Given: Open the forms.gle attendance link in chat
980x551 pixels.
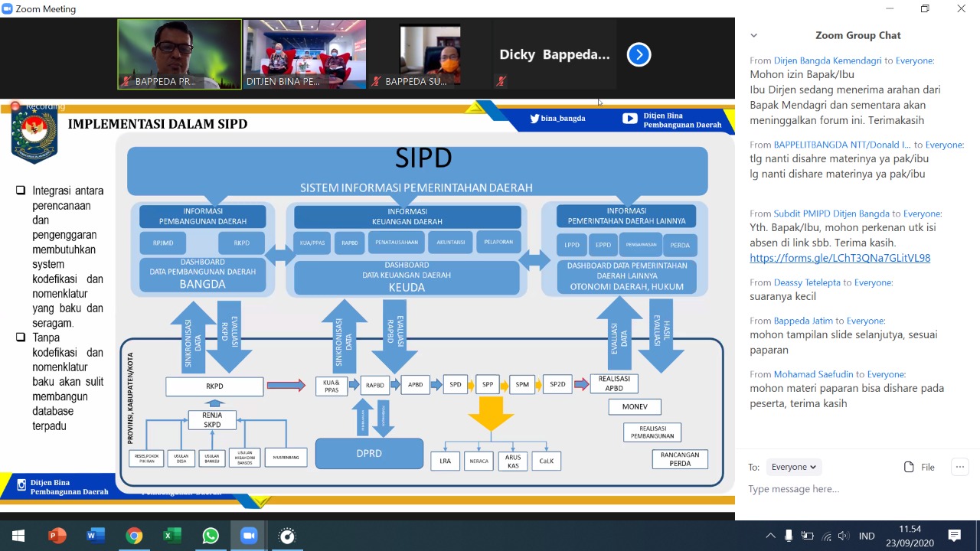Looking at the screenshot, I should click(840, 258).
